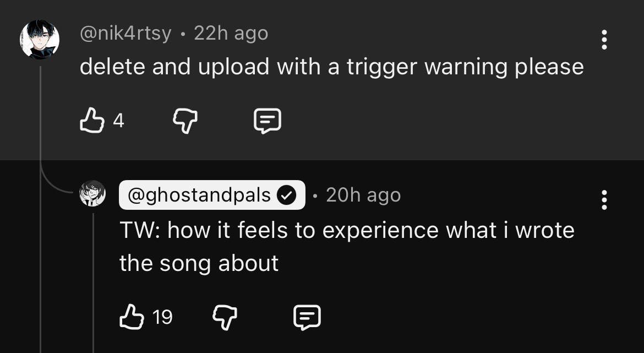
Task: Dislike the trigger warning comment
Action: point(184,120)
